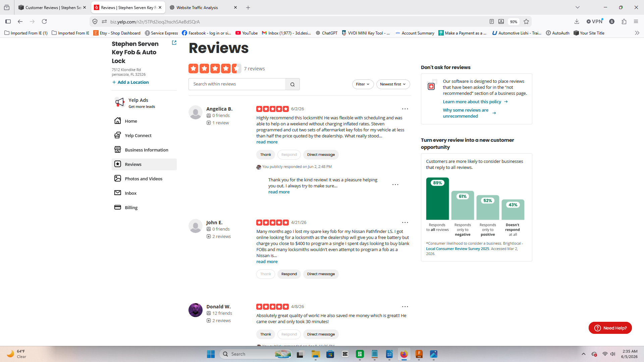Image resolution: width=644 pixels, height=362 pixels.
Task: Click the 89% responds to all bar
Action: click(x=437, y=198)
